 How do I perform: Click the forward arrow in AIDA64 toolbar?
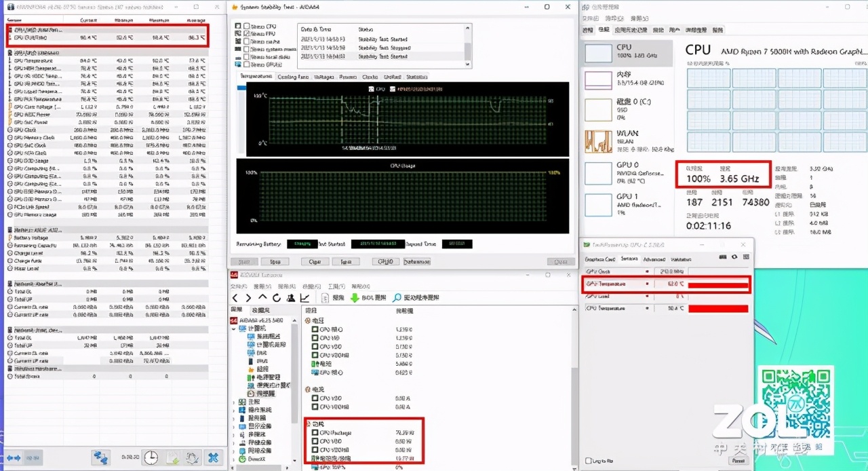248,298
